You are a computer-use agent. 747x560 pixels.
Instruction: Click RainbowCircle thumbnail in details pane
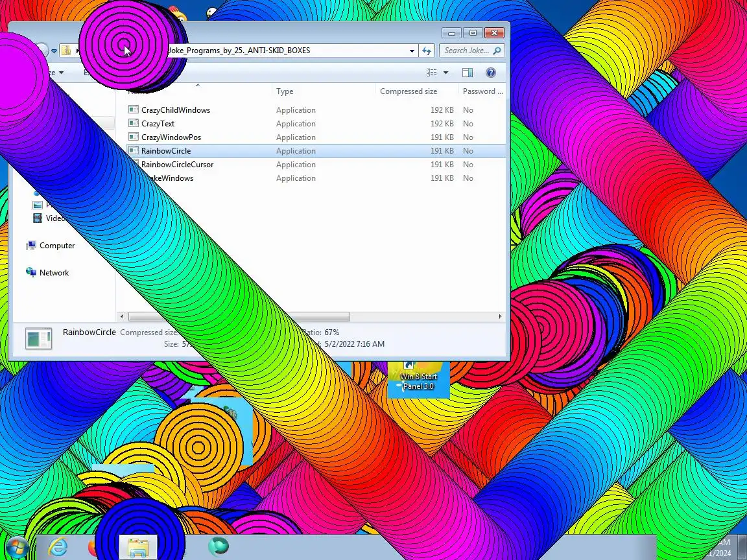click(x=39, y=338)
